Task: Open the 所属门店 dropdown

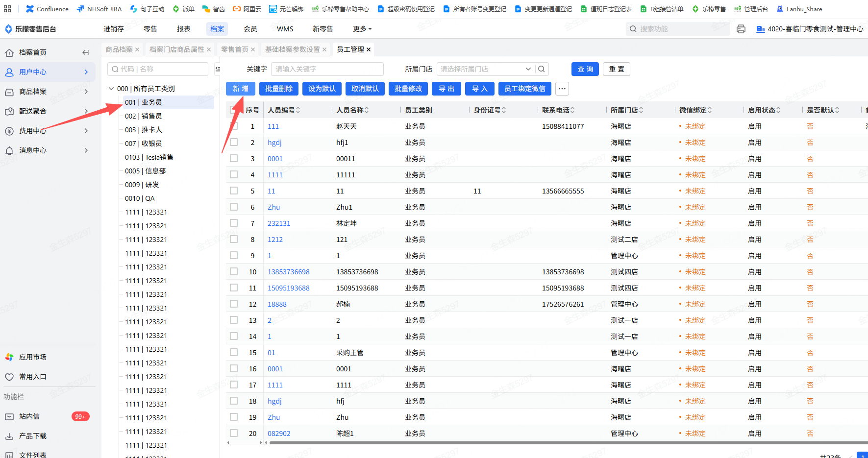Action: [x=485, y=69]
